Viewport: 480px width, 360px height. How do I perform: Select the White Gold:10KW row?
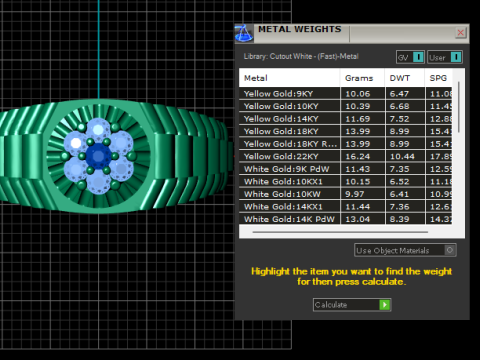346,194
